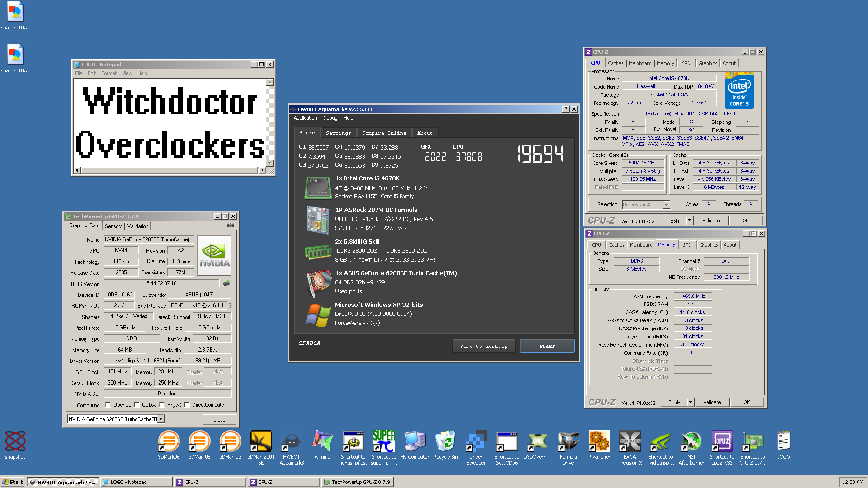
Task: Click the START button in Aquamark
Action: [x=547, y=346]
